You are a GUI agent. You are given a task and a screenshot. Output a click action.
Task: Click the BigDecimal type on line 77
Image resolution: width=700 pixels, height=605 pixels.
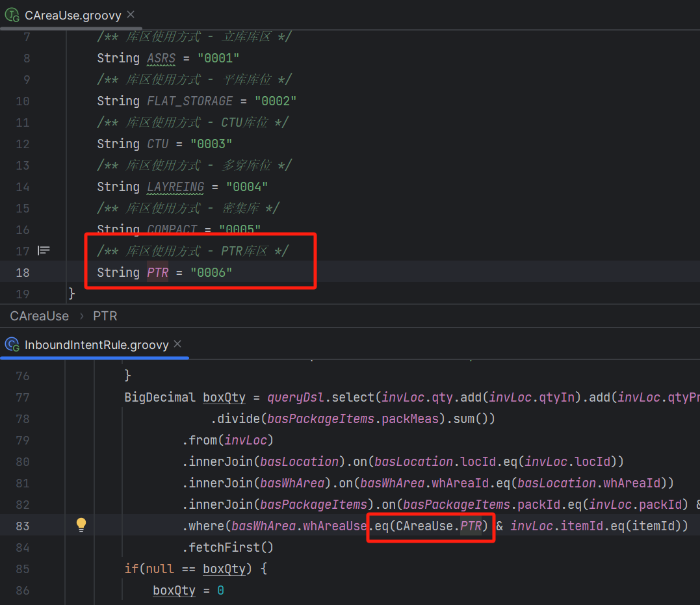pyautogui.click(x=160, y=398)
